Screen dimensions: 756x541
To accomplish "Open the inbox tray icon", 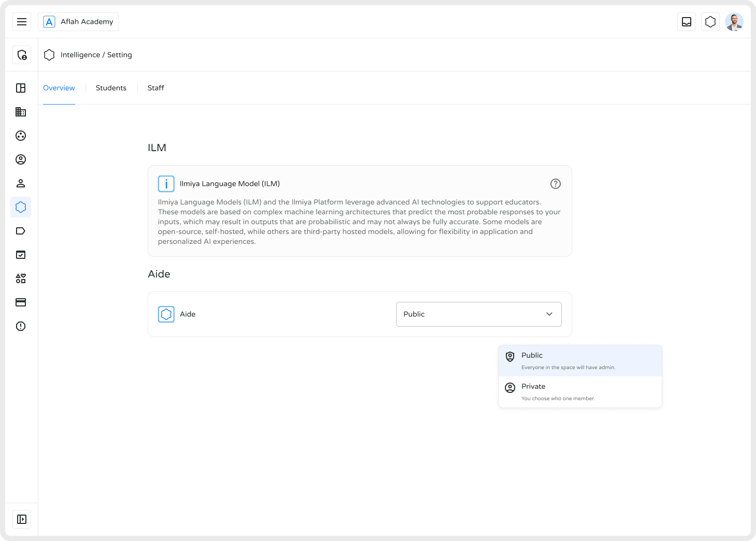I will point(687,22).
